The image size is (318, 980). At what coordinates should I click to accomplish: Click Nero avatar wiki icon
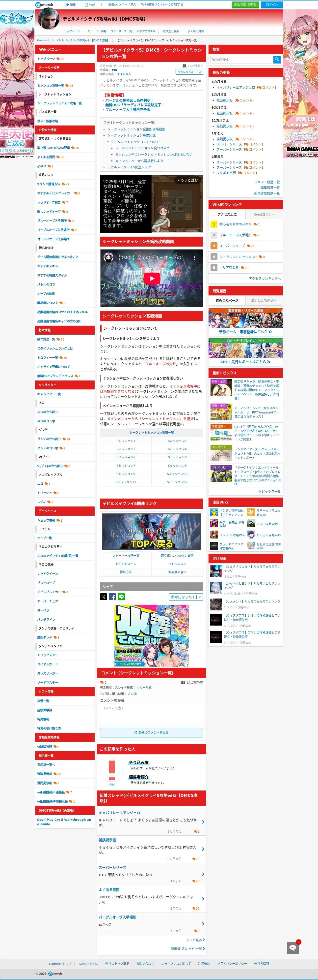point(48,19)
